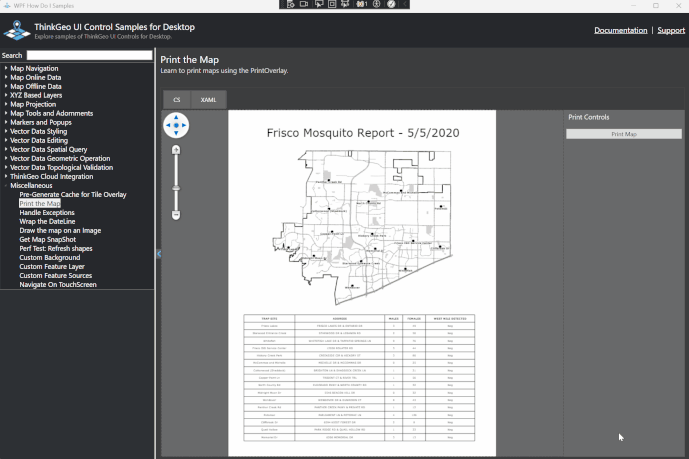689x459 pixels.
Task: Expand the Map Online Data node arrow
Action: [6, 77]
